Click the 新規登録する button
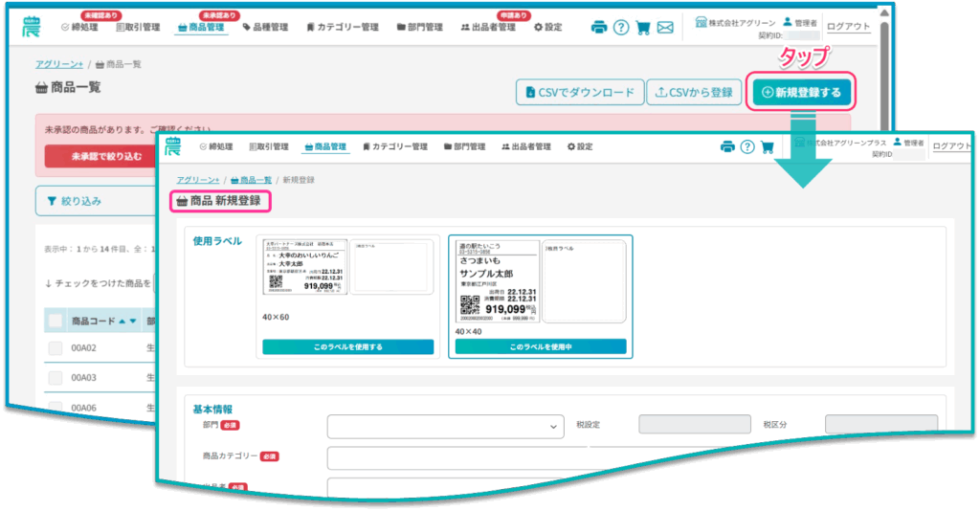The width and height of the screenshot is (980, 511). [801, 93]
